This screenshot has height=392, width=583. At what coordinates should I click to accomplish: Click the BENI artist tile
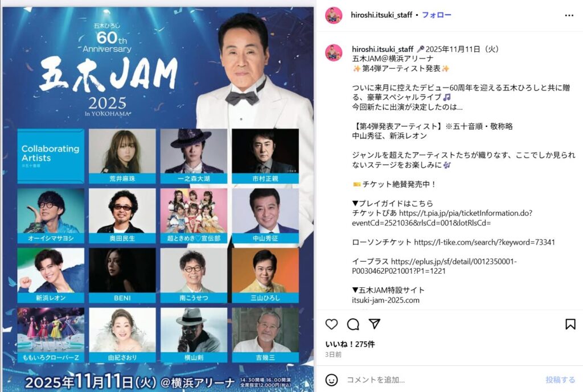click(x=122, y=275)
